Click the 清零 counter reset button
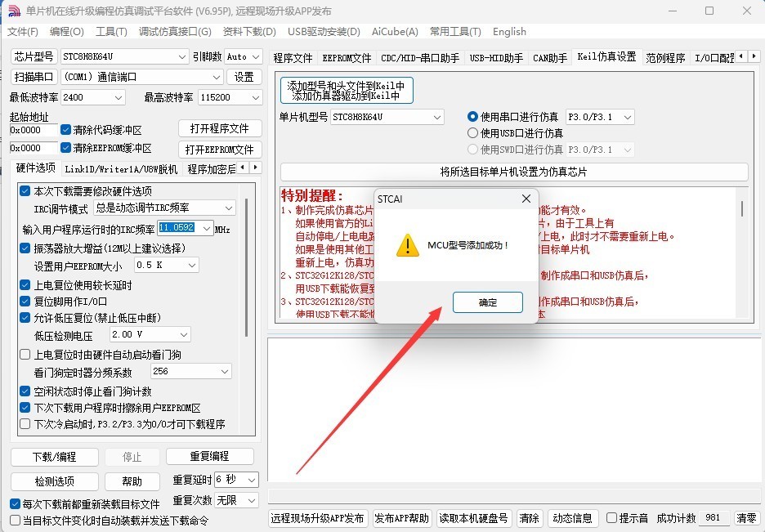The width and height of the screenshot is (765, 532). [x=746, y=518]
